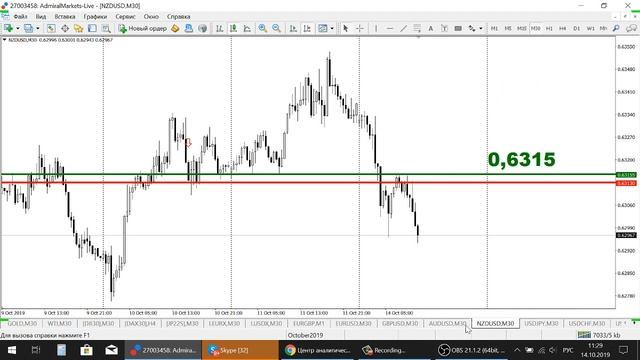Select the vertical line drawing tool

(x=376, y=28)
